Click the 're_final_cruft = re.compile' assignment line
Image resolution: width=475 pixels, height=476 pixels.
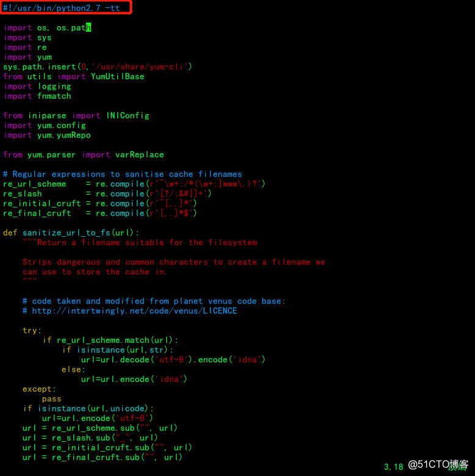coord(100,213)
